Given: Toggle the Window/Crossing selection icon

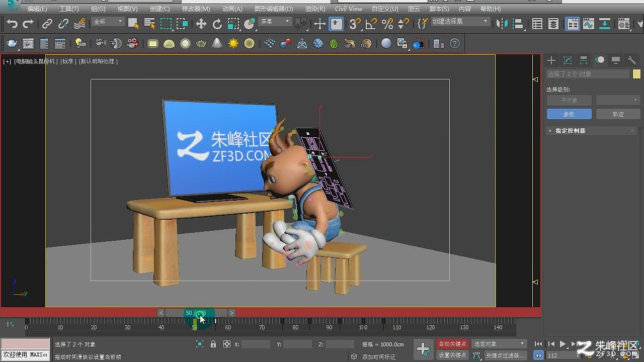Looking at the screenshot, I should [x=182, y=24].
